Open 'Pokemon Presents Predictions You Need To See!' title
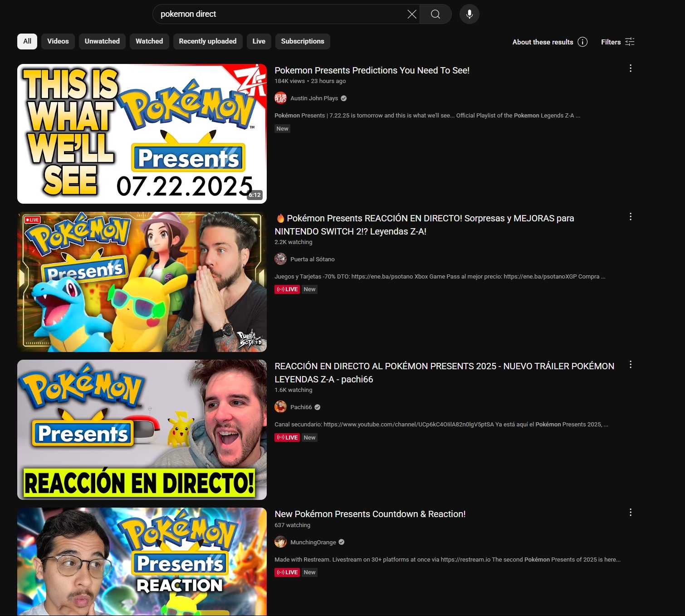This screenshot has width=685, height=616. pos(372,70)
